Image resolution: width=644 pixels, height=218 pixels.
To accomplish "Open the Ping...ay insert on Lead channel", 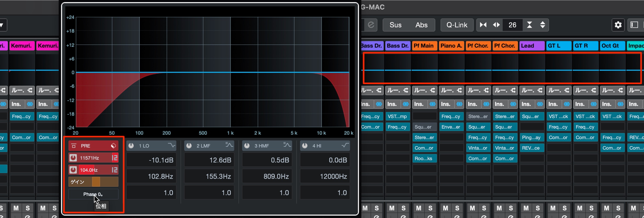I will click(532, 138).
